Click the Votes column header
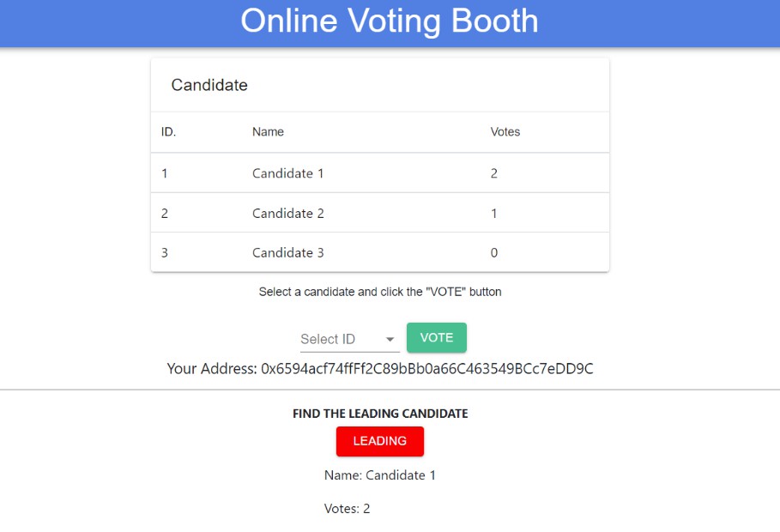Viewport: 780px width, 532px height. (x=505, y=132)
